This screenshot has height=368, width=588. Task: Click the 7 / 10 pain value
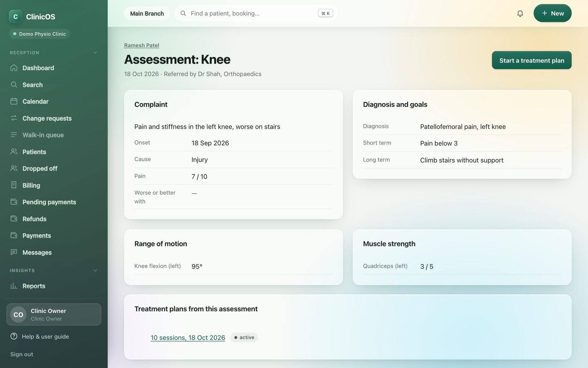pos(199,177)
